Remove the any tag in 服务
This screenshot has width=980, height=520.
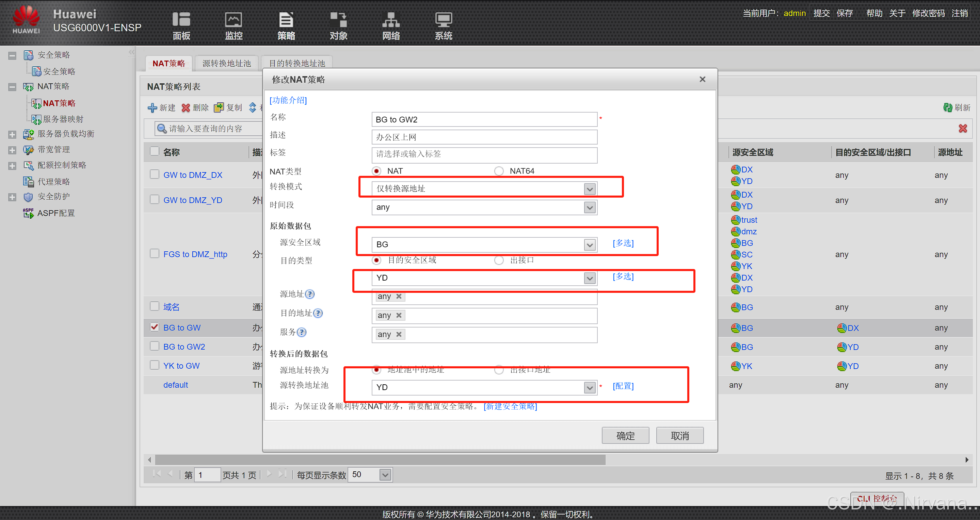click(399, 335)
